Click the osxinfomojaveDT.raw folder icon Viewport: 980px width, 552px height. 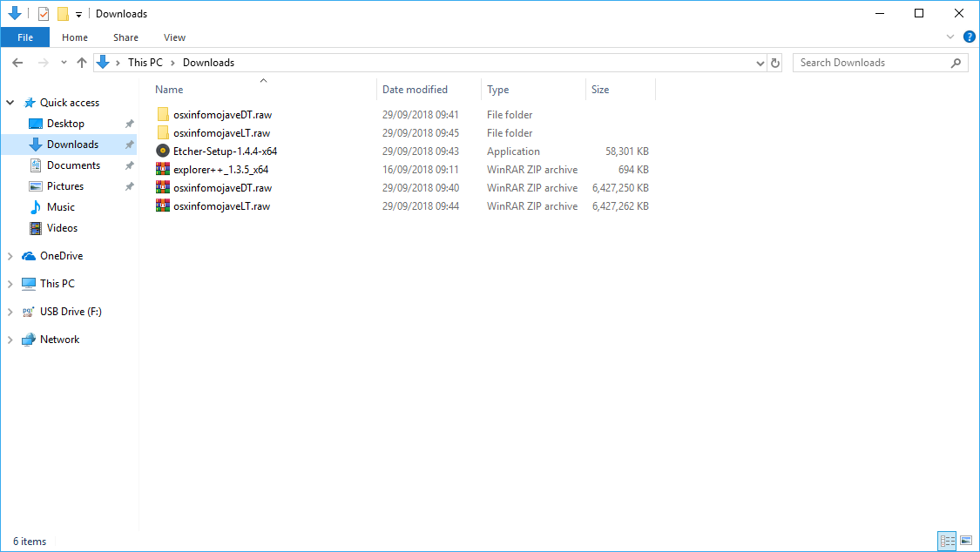(163, 115)
